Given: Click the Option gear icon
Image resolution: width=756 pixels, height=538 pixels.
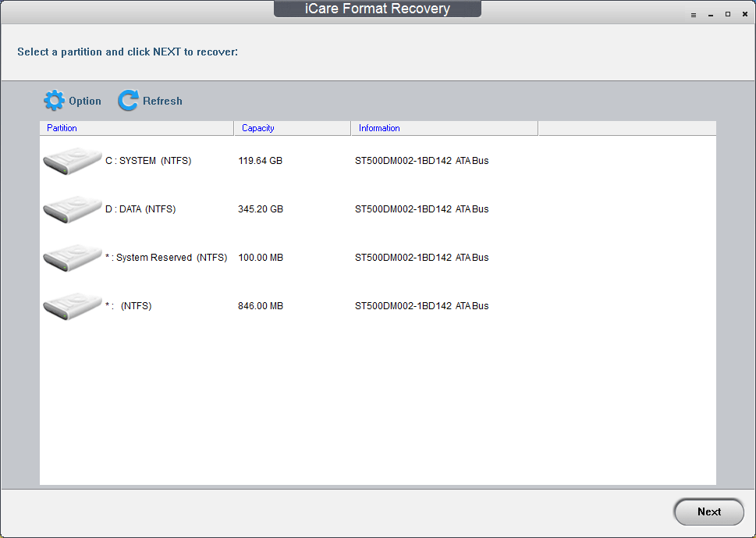Looking at the screenshot, I should 54,101.
